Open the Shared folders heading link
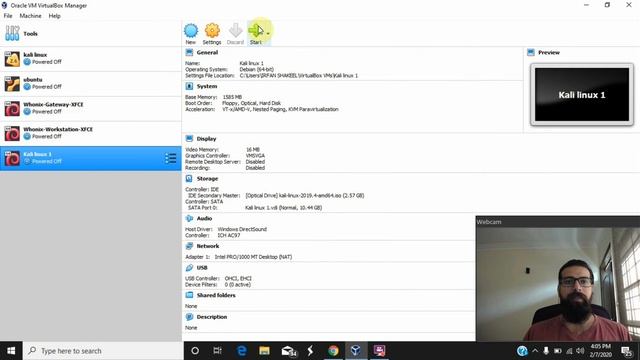The image size is (640, 360). (x=216, y=296)
